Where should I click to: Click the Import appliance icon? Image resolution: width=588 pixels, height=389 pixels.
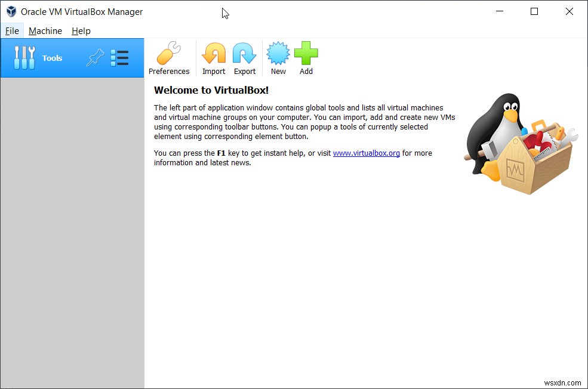pos(213,57)
